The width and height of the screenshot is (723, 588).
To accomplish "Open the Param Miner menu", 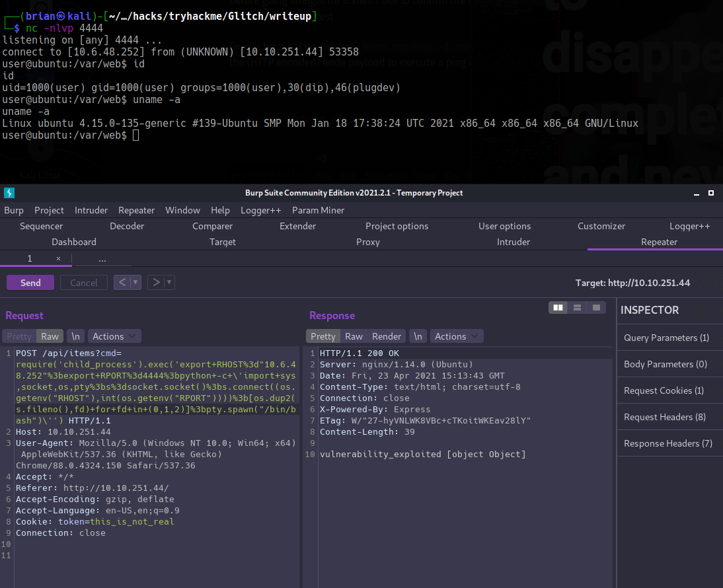I will click(x=318, y=210).
